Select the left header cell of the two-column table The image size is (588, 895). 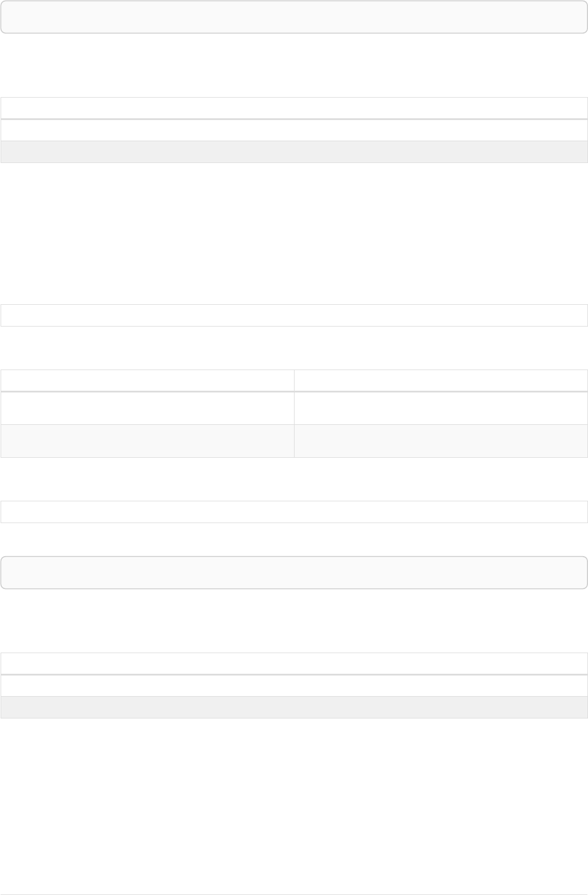(147, 380)
